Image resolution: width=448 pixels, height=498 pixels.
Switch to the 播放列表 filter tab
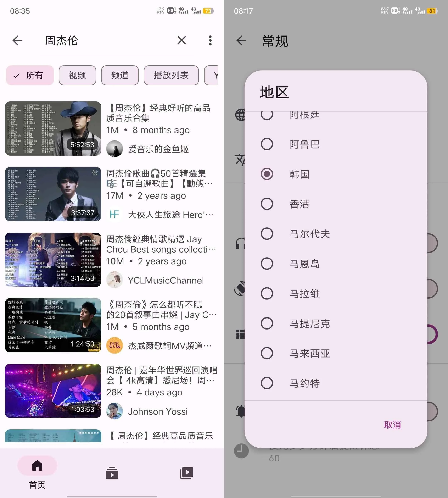pos(171,76)
